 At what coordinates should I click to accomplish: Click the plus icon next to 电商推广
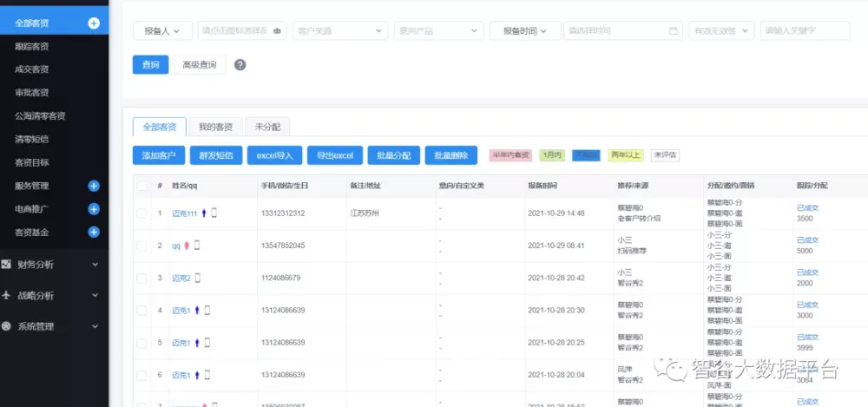pos(94,209)
